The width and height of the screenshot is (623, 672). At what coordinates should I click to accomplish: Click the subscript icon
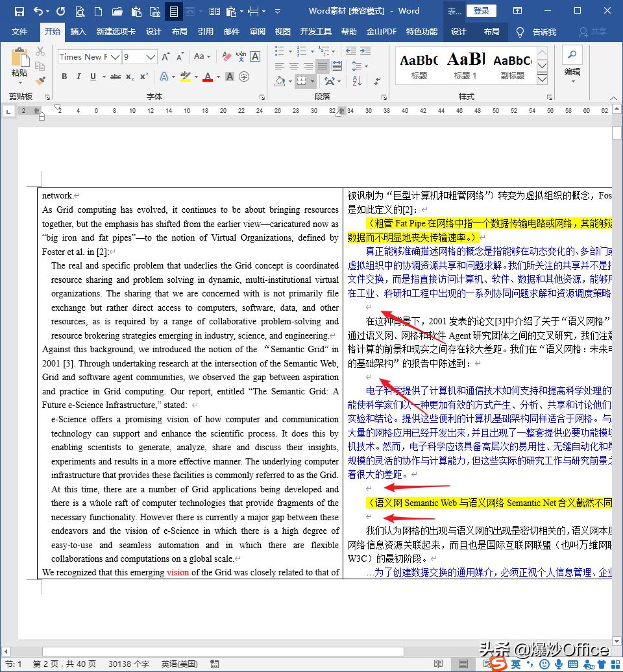tap(130, 76)
